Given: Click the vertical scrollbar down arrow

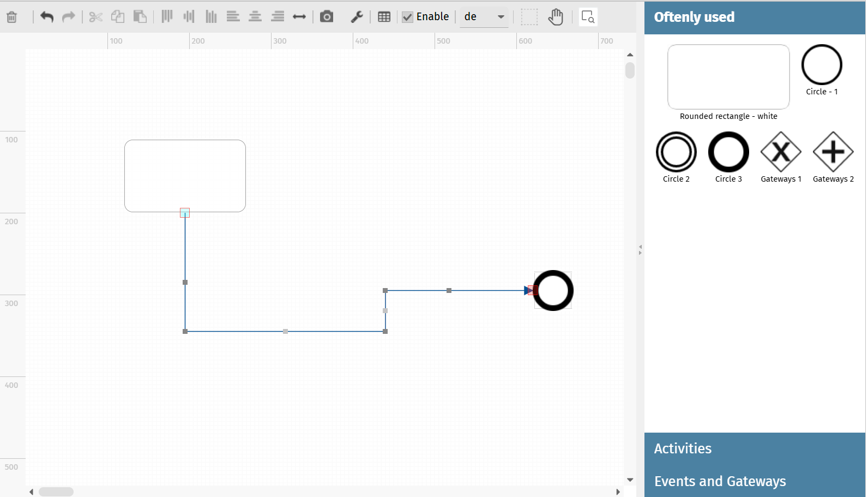Looking at the screenshot, I should point(630,480).
